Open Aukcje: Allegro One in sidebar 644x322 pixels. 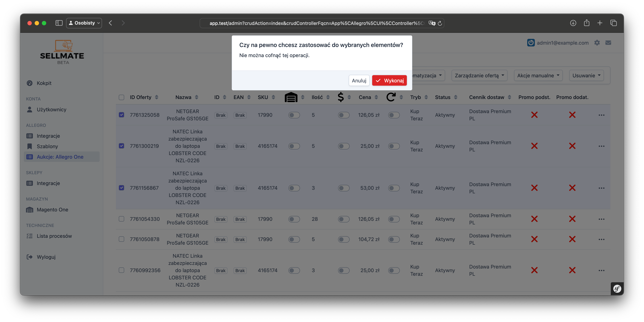click(62, 157)
